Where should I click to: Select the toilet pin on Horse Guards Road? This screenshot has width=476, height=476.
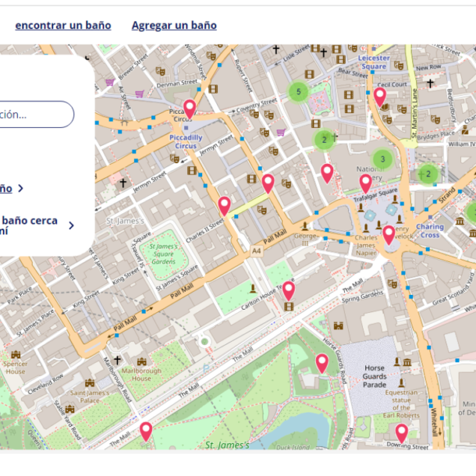point(322,363)
